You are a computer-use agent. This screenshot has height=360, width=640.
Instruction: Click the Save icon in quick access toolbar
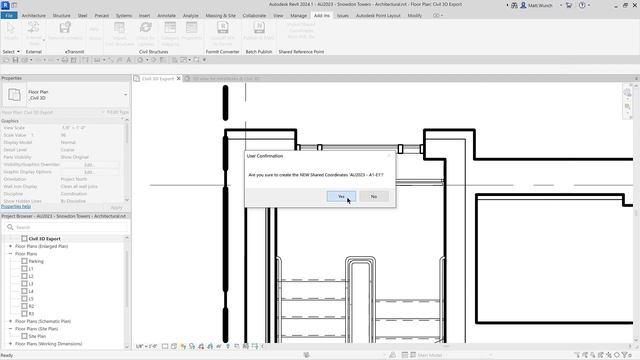[x=16, y=60]
